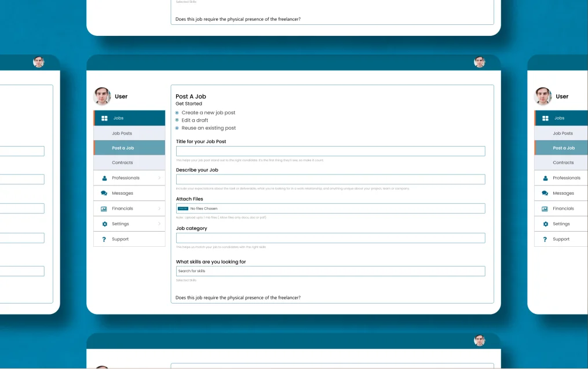Open Post a Job in the center sidebar

[x=129, y=148]
